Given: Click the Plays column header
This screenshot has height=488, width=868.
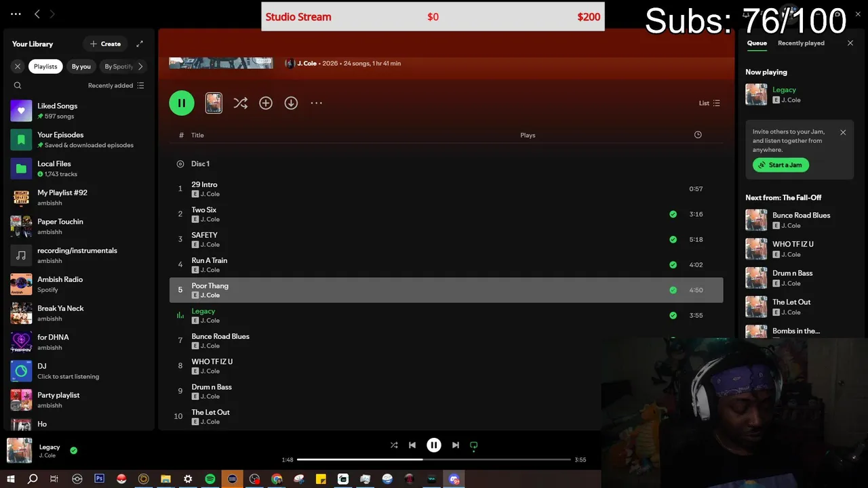Looking at the screenshot, I should (x=528, y=135).
